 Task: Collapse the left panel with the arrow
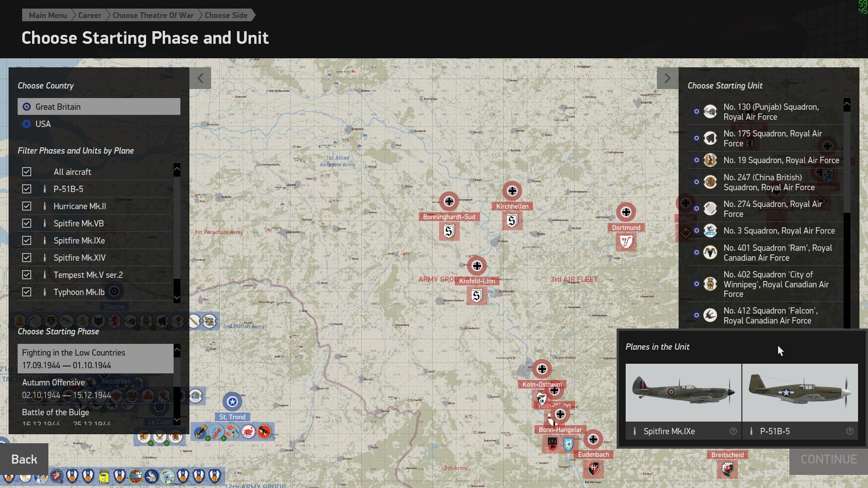[x=200, y=78]
